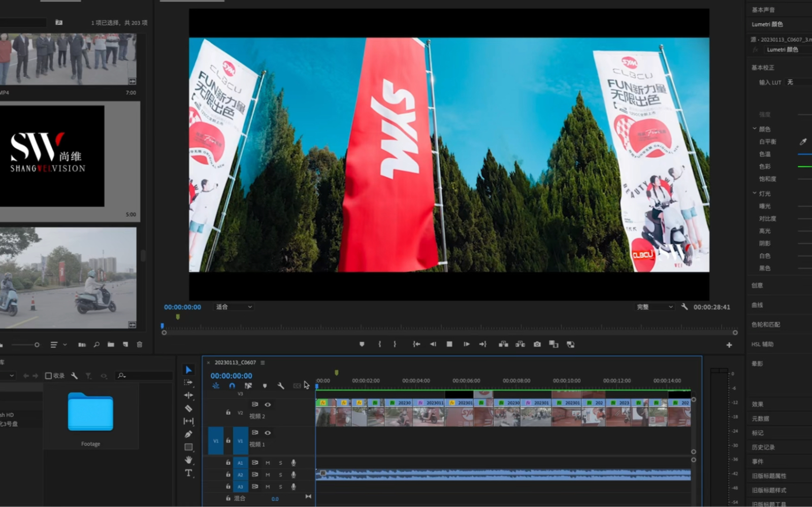Stop playback in program monitor
Viewport: 812px width, 507px height.
click(449, 344)
